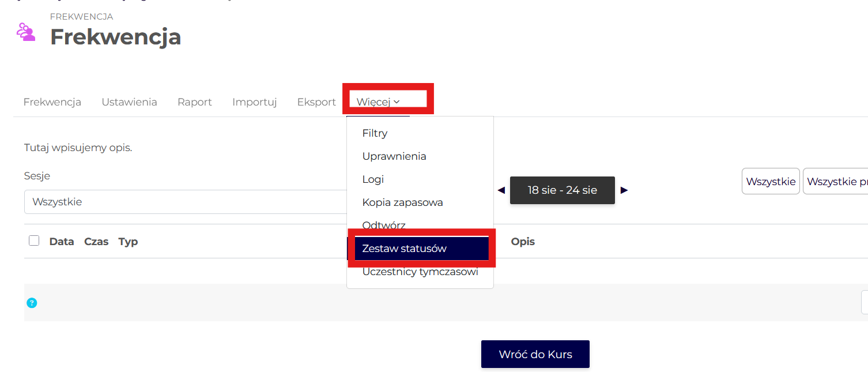Click the Frekwencja activity icon
The width and height of the screenshot is (868, 372).
(26, 32)
